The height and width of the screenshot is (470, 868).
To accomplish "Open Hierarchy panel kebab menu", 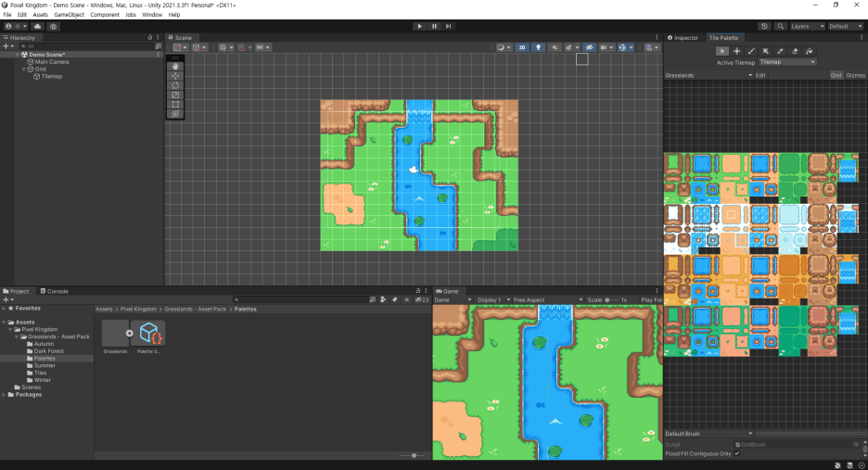I will point(158,38).
